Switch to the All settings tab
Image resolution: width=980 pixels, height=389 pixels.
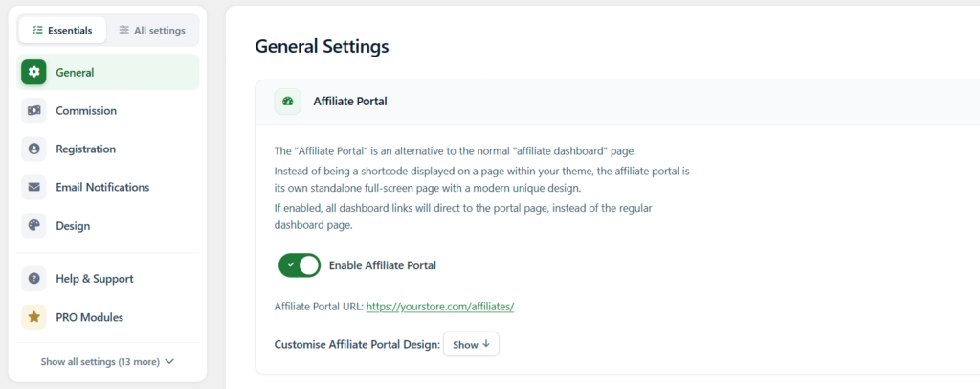[152, 30]
